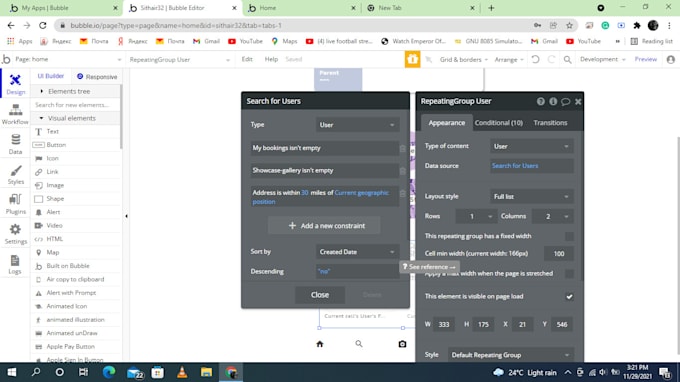Open the Sort by Created Date dropdown
Image resolution: width=680 pixels, height=382 pixels.
tap(357, 252)
